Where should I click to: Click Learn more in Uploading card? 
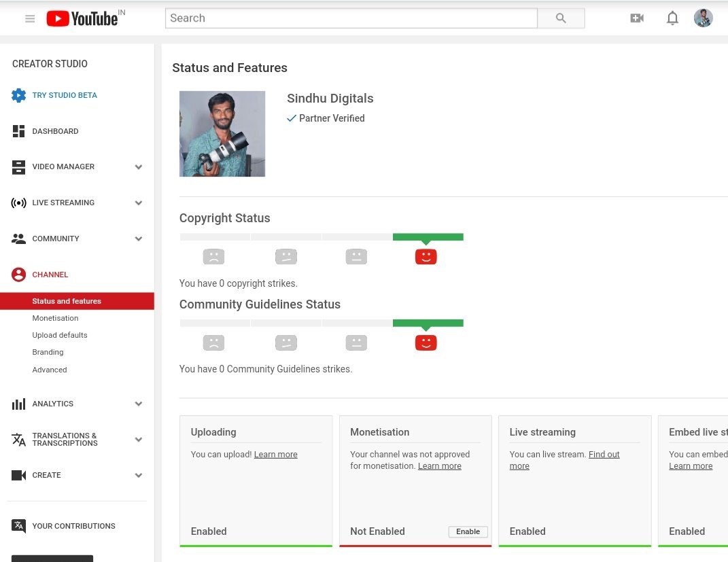tap(276, 455)
